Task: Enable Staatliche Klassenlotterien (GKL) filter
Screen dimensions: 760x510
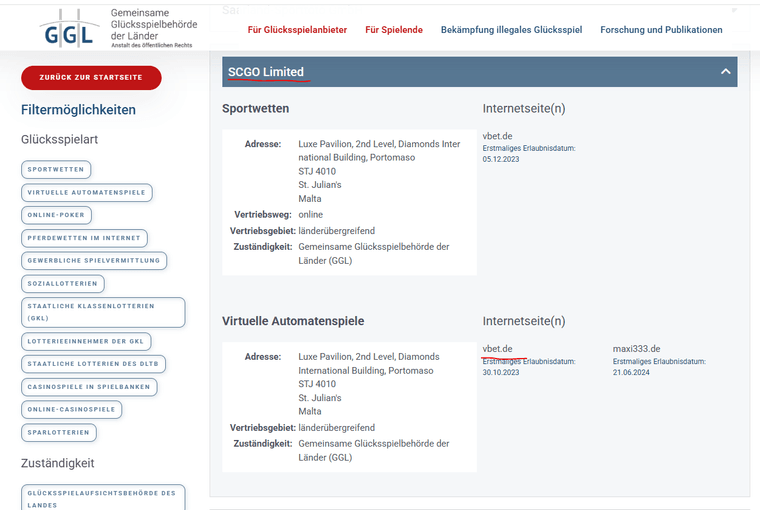Action: (x=103, y=312)
